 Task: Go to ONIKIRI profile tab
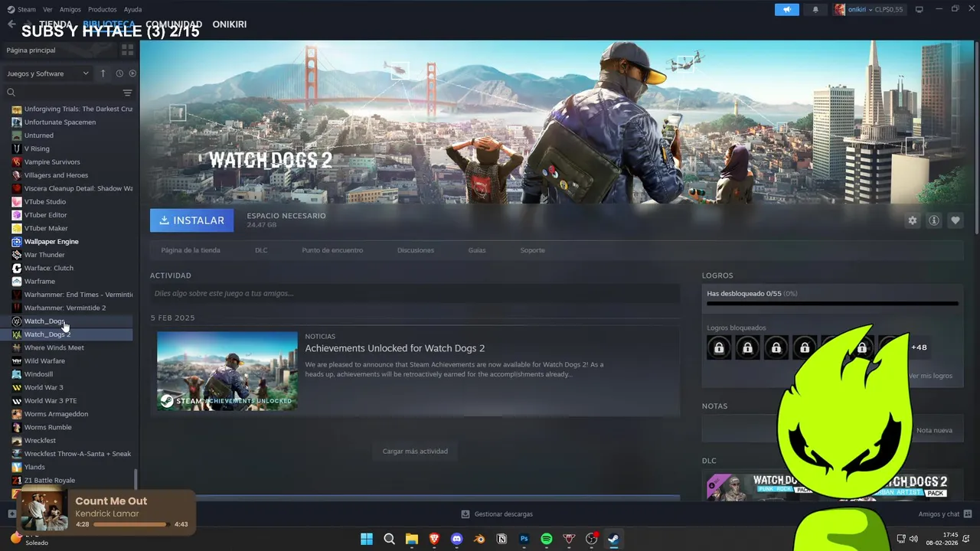click(229, 24)
